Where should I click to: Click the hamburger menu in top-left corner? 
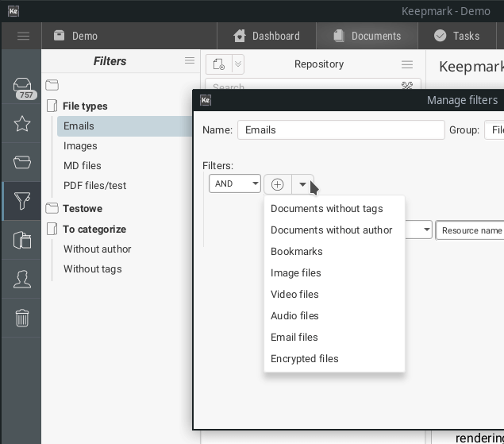pos(23,36)
